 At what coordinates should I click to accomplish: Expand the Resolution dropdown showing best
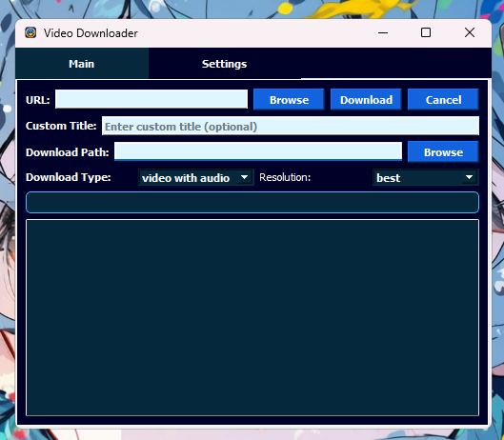click(426, 177)
